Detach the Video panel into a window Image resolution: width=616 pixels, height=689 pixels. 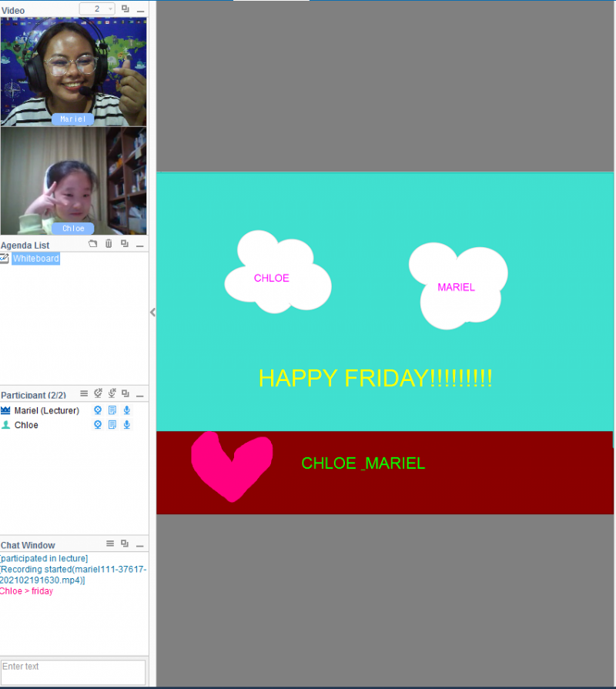point(126,9)
